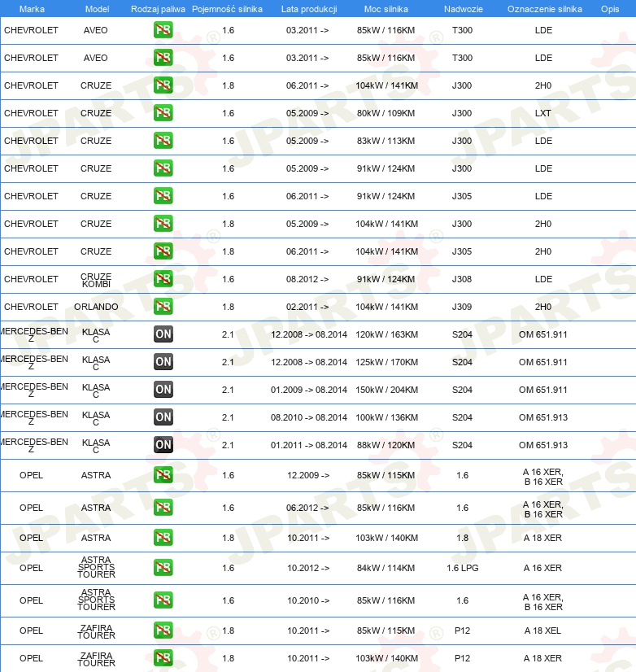The height and width of the screenshot is (672, 636).
Task: Click the fuel icon in the Opel Astra A 18 XER row
Action: pyautogui.click(x=163, y=538)
